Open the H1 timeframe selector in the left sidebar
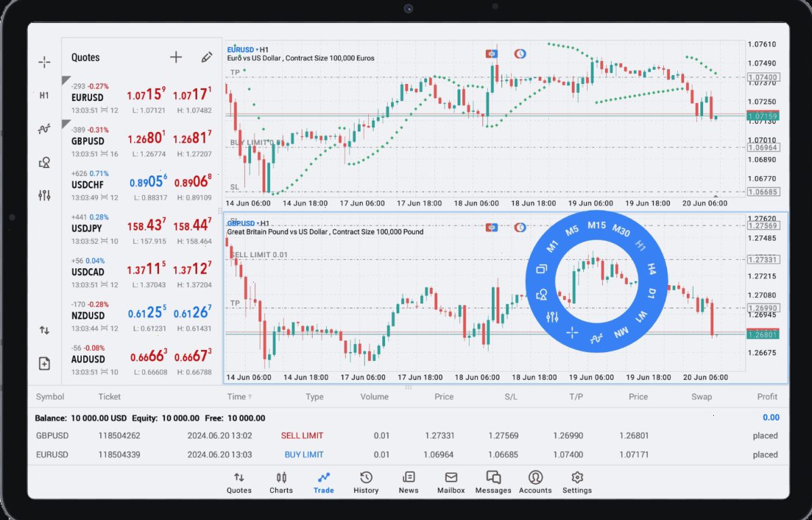The image size is (812, 520). tap(44, 95)
